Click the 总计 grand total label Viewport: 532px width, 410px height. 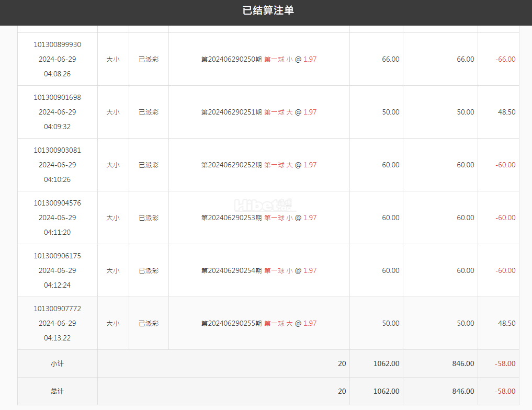pyautogui.click(x=58, y=392)
